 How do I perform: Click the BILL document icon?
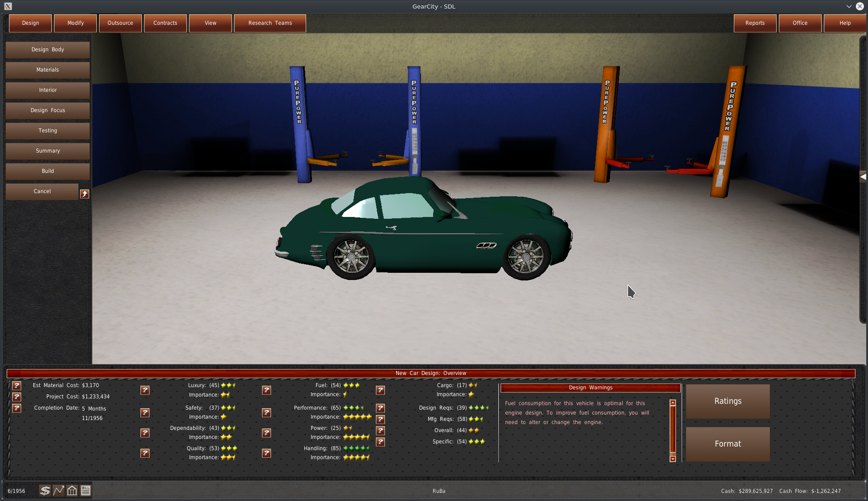click(x=86, y=491)
